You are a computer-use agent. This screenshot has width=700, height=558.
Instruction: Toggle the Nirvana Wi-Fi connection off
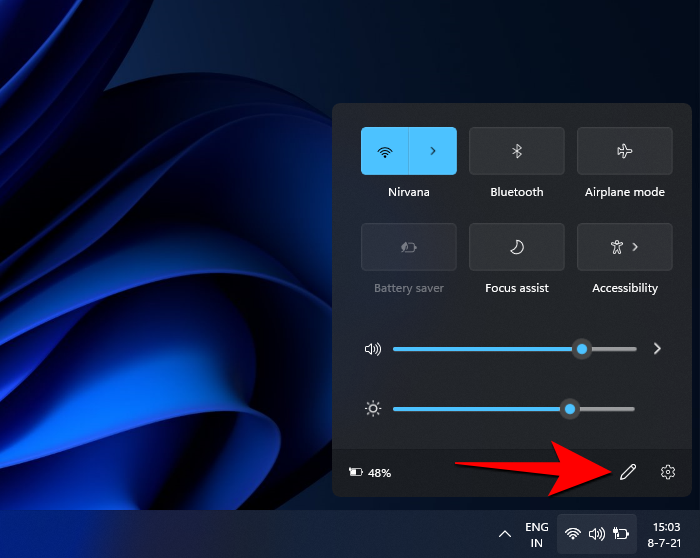(384, 151)
